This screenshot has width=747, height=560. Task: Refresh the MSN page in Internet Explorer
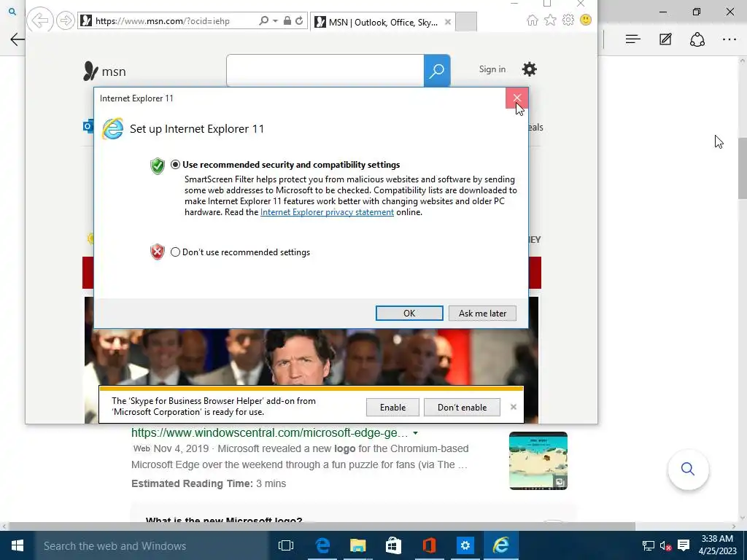click(x=299, y=21)
